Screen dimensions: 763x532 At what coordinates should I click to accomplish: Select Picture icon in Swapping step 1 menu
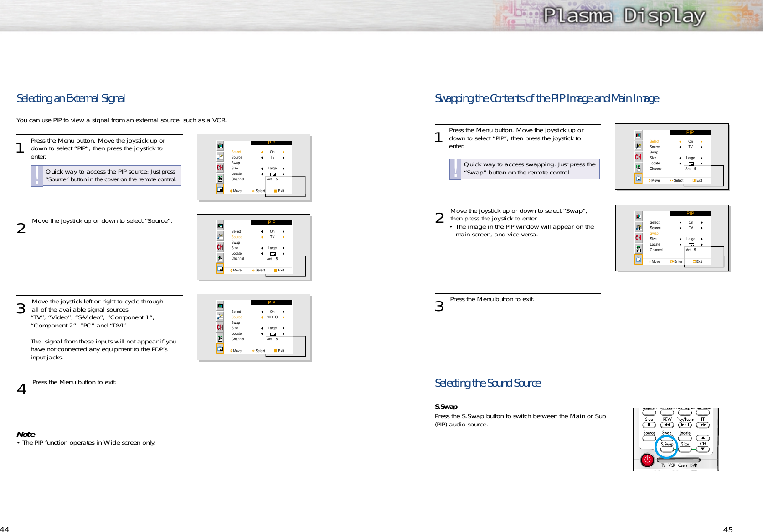point(639,135)
